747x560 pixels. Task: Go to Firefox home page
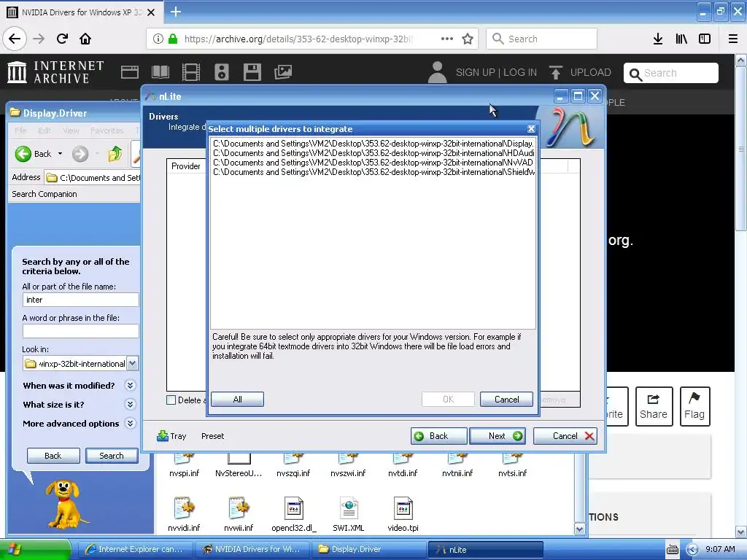click(x=85, y=39)
